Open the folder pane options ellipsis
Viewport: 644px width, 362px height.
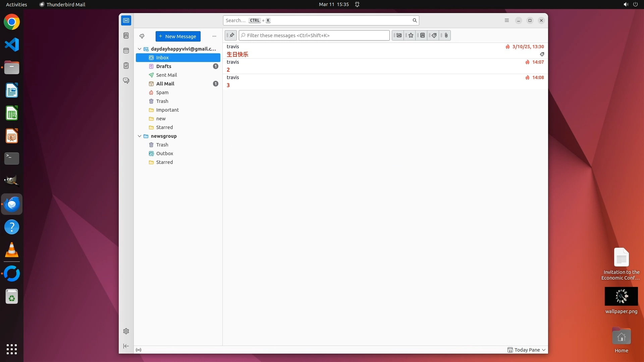tap(214, 36)
